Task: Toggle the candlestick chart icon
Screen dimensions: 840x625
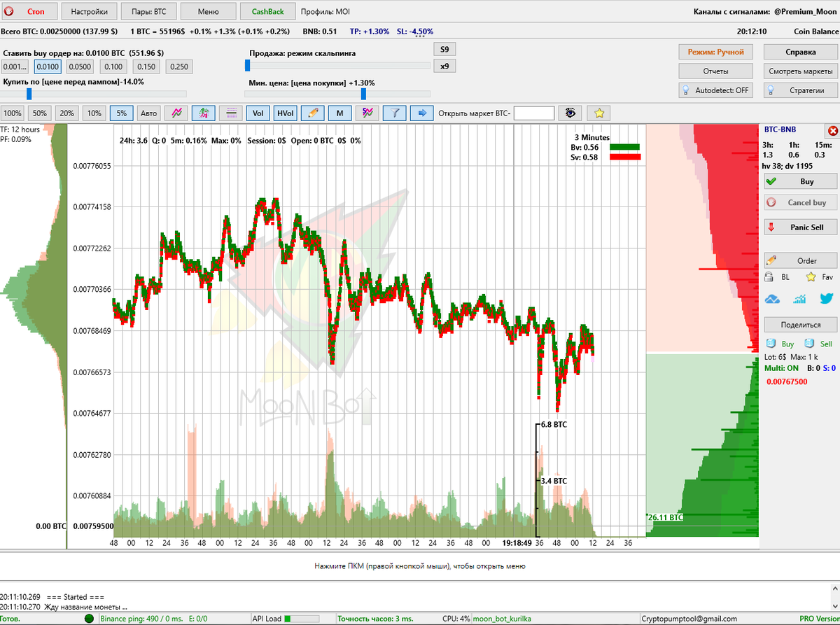Action: click(204, 113)
